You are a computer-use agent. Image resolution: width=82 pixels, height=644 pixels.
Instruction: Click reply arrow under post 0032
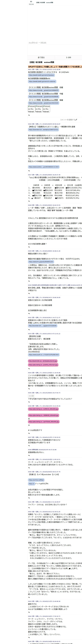pos(29,330)
